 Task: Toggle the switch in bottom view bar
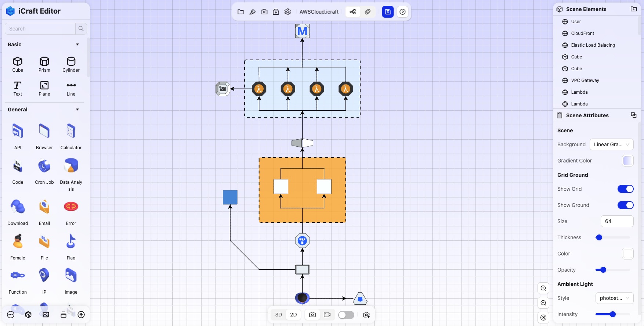click(x=346, y=315)
